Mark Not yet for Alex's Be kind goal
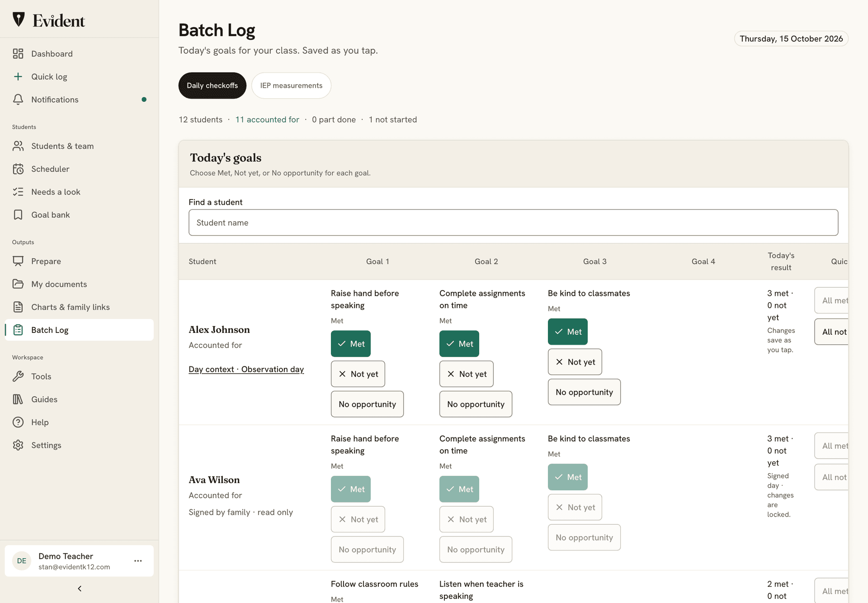The image size is (868, 603). point(575,362)
